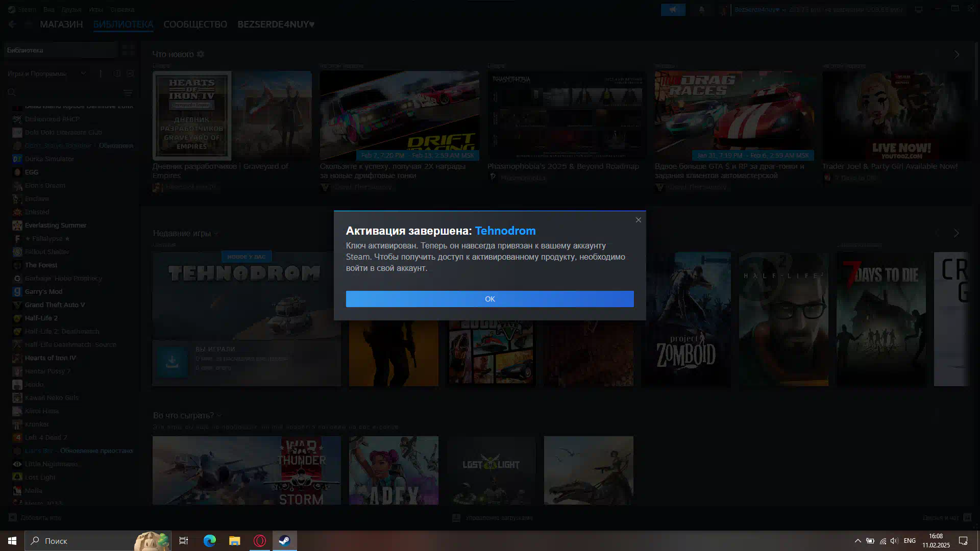Open the notifications bell
Image resolution: width=980 pixels, height=551 pixels.
(701, 9)
